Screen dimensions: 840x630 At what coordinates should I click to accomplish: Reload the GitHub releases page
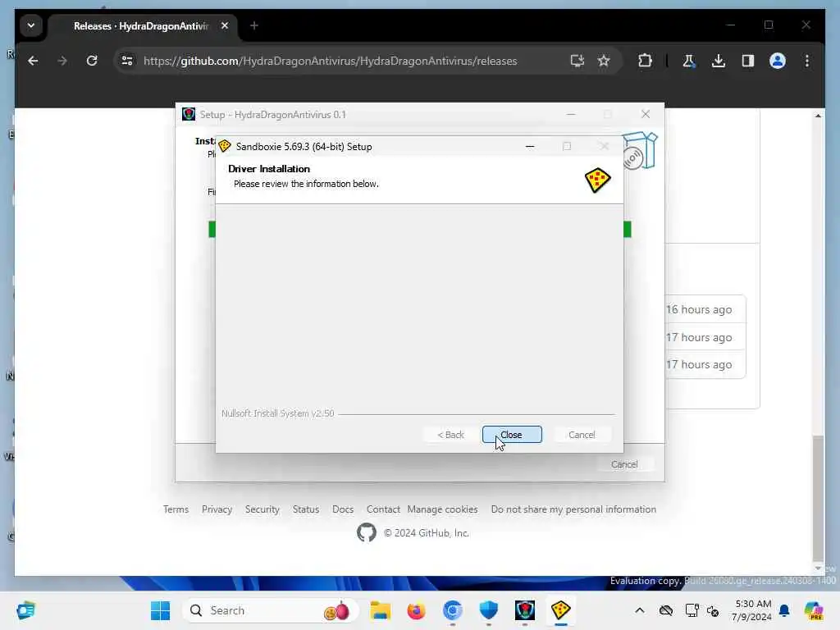[92, 61]
